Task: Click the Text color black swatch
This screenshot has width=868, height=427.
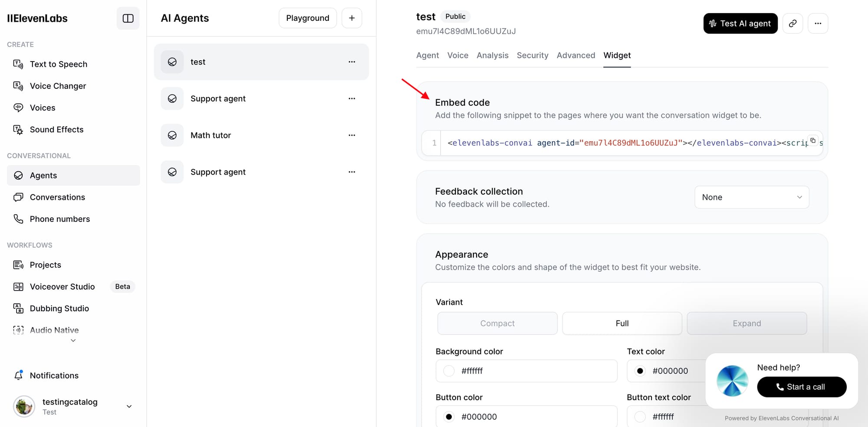Action: pos(640,371)
